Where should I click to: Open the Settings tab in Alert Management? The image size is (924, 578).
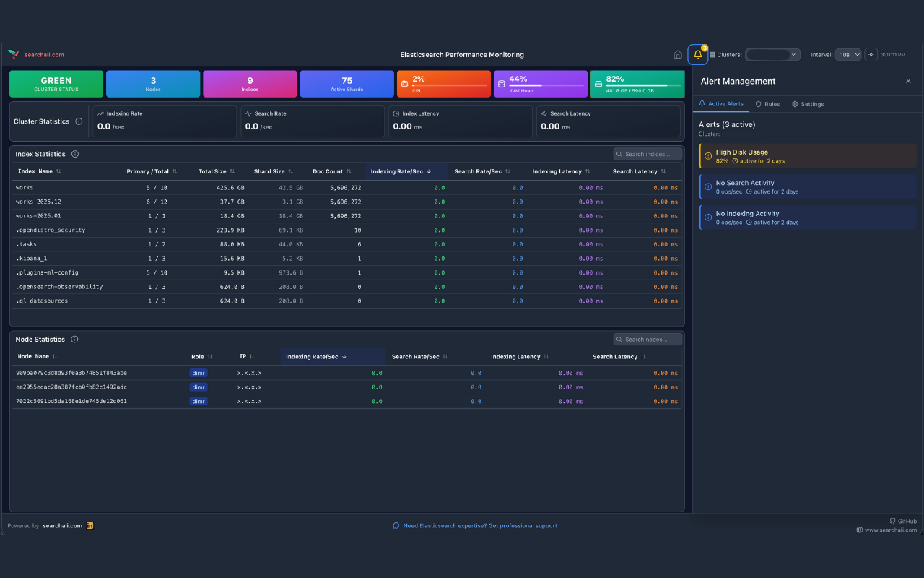808,104
